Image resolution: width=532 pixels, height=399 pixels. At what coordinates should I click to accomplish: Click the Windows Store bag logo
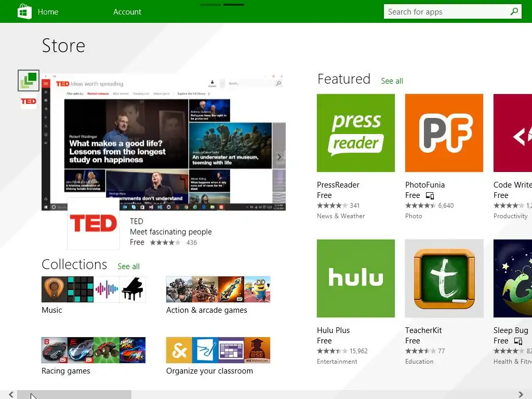pos(24,11)
